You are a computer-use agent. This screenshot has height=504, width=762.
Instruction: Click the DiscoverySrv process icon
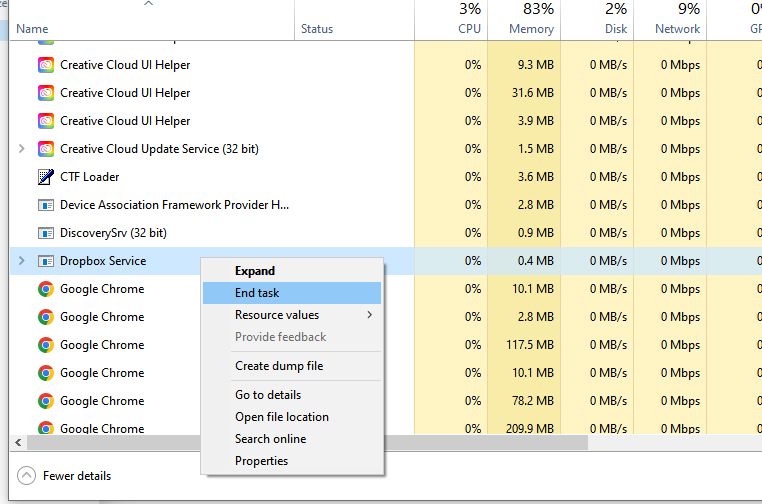[45, 233]
